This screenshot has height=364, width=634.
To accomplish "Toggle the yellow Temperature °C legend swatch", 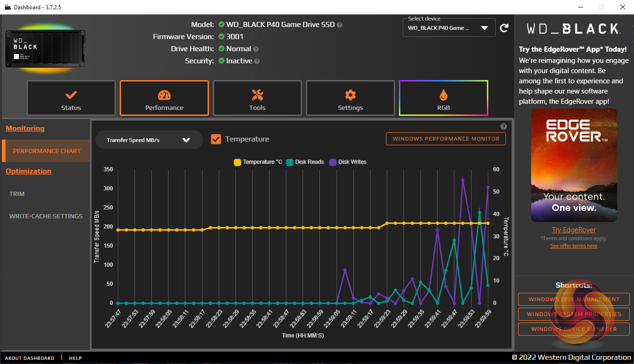I will (x=237, y=162).
